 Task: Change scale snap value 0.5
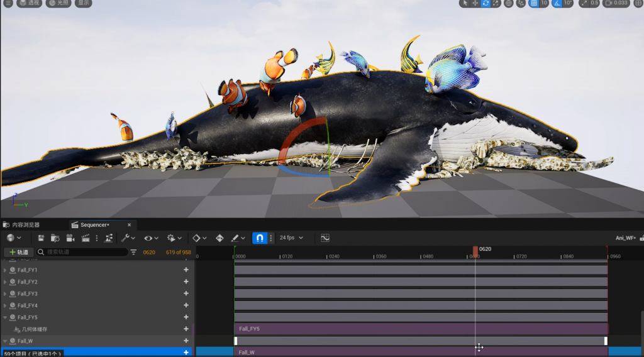coord(594,3)
